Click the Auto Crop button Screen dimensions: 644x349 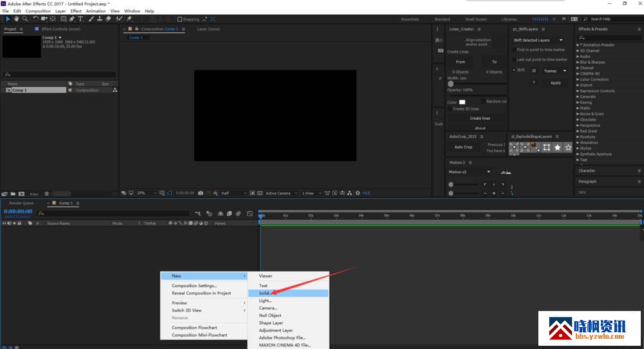463,147
